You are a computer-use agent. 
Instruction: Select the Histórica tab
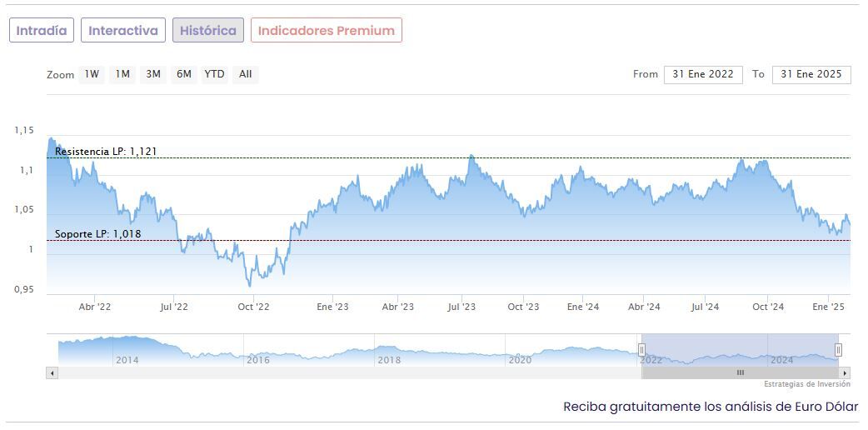pyautogui.click(x=208, y=31)
